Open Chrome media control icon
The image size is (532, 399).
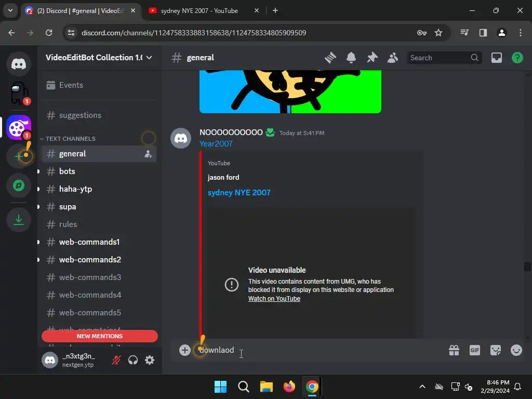click(x=464, y=33)
